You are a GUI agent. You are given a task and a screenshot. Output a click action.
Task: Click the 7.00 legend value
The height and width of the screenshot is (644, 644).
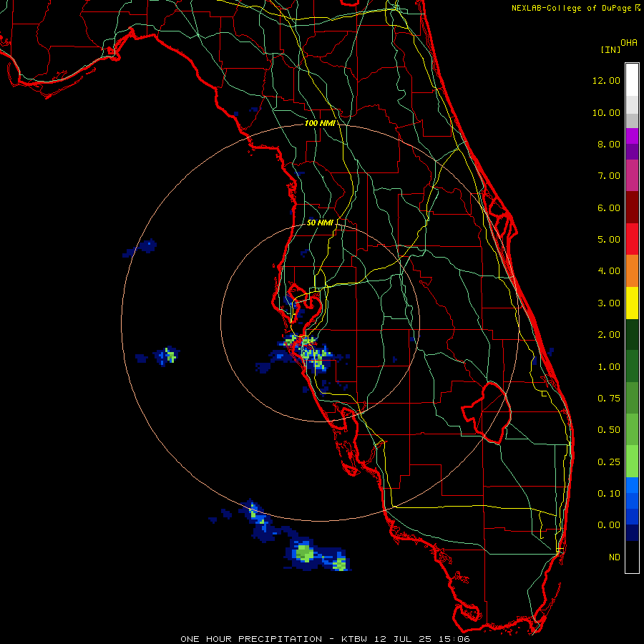point(609,176)
